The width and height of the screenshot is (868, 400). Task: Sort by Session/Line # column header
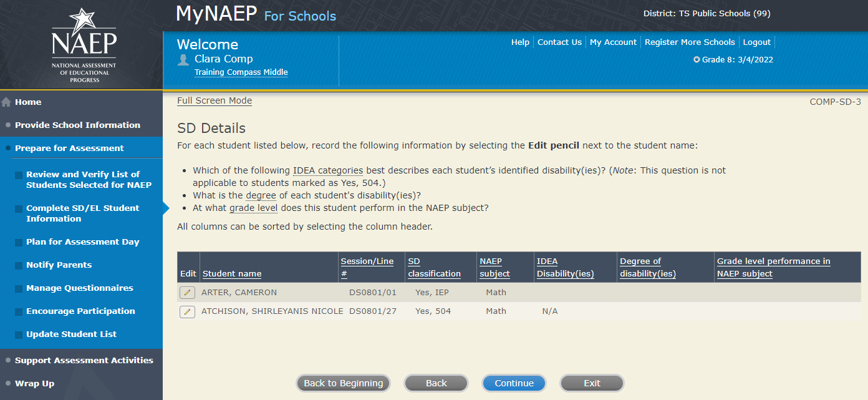(367, 268)
